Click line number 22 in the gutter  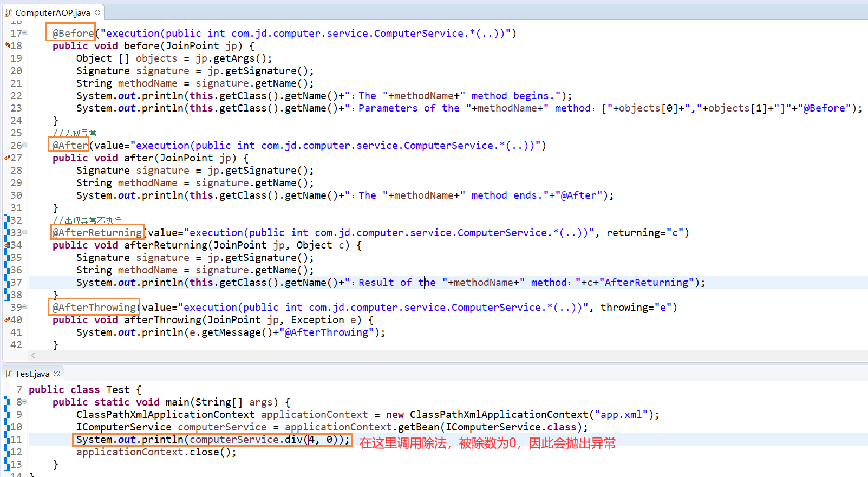pyautogui.click(x=16, y=96)
